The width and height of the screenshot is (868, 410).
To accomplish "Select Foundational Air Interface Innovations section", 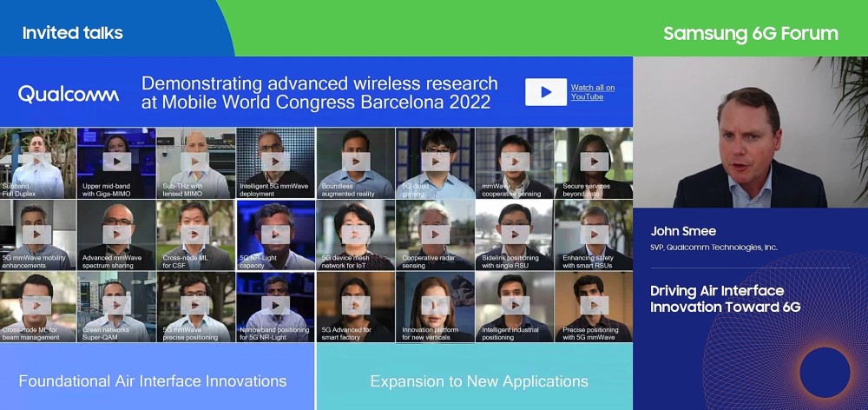I will click(153, 381).
